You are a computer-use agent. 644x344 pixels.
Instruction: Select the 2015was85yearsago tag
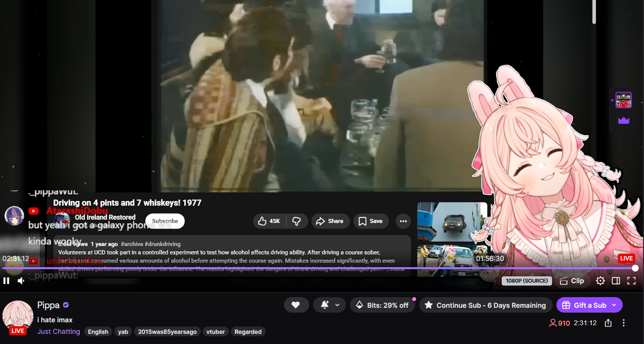(x=167, y=331)
